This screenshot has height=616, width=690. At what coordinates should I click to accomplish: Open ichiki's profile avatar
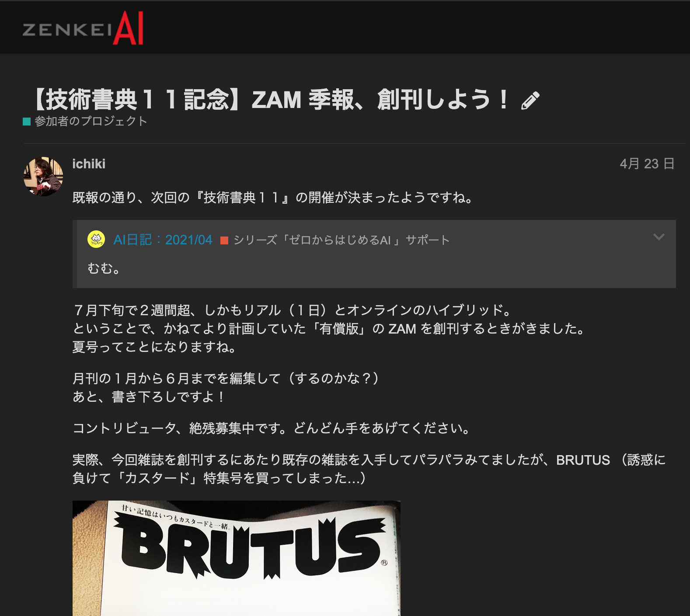[x=43, y=177]
